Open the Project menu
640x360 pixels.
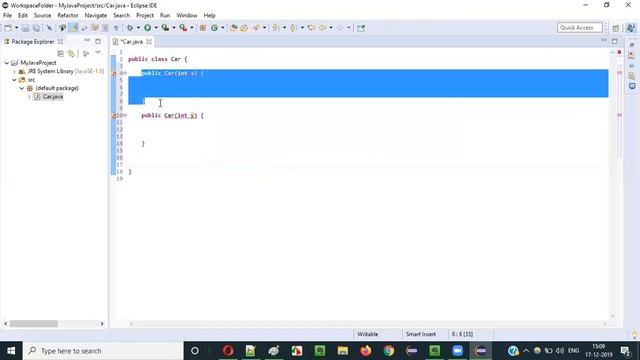(x=144, y=16)
